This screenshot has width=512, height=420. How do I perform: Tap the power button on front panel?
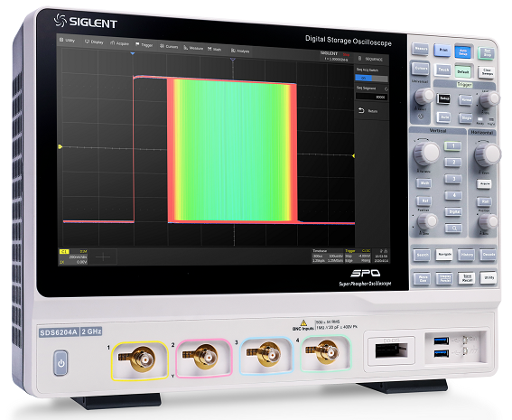pos(61,362)
